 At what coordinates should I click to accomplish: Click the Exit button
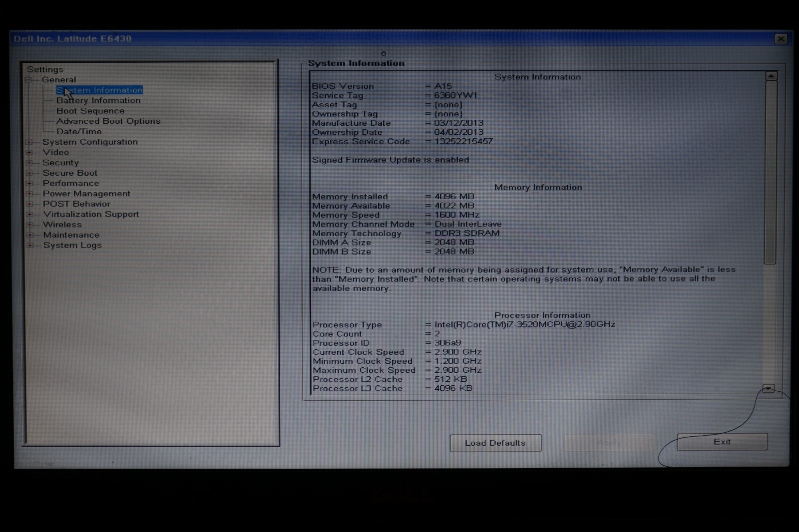click(722, 442)
